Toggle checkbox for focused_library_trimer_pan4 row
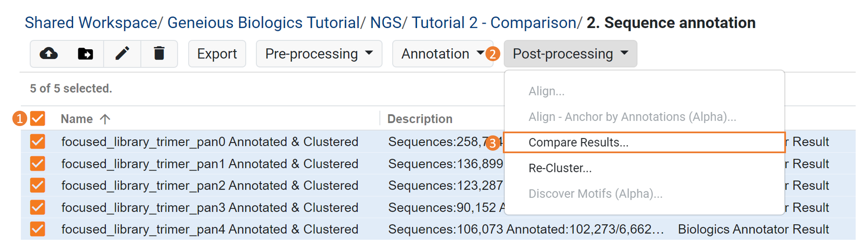This screenshot has height=244, width=868. [x=38, y=229]
